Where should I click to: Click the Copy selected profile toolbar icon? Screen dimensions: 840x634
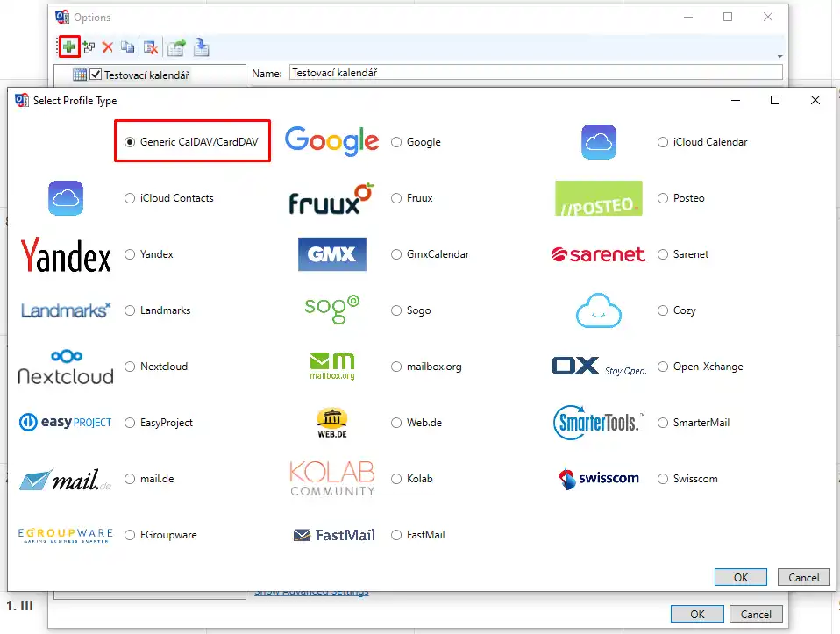(127, 47)
